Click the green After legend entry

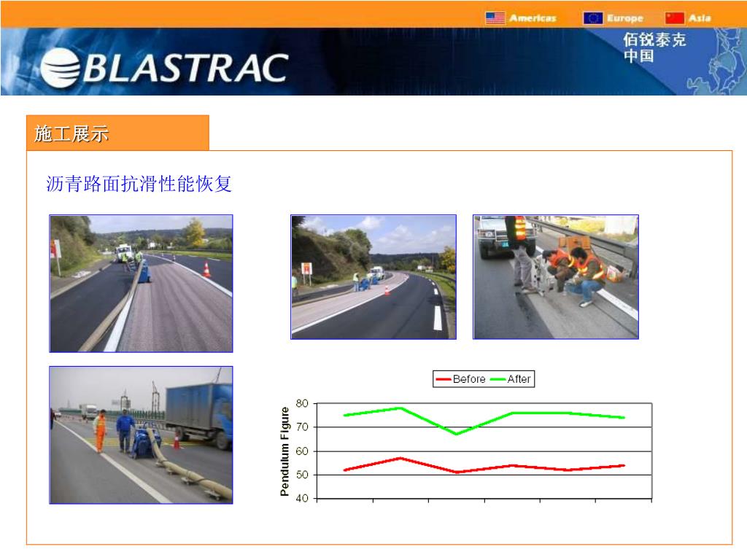tap(510, 379)
